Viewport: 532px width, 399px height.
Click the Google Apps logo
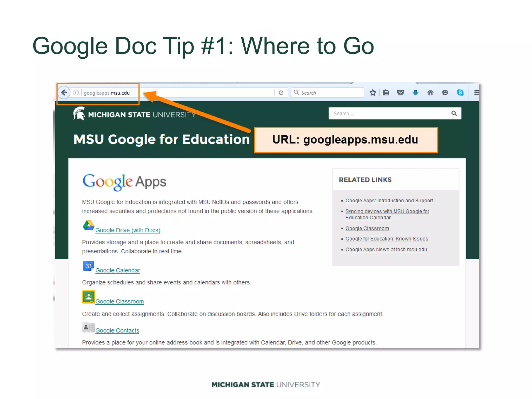(x=124, y=182)
